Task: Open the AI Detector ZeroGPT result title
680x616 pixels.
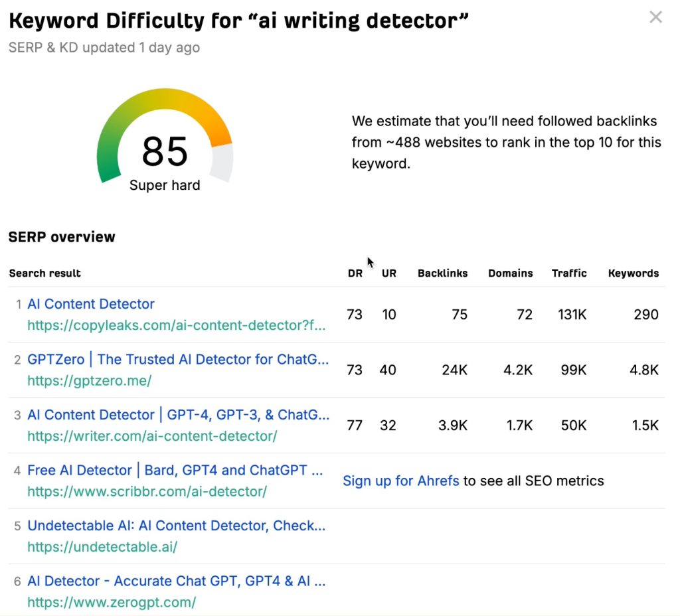Action: 176,581
